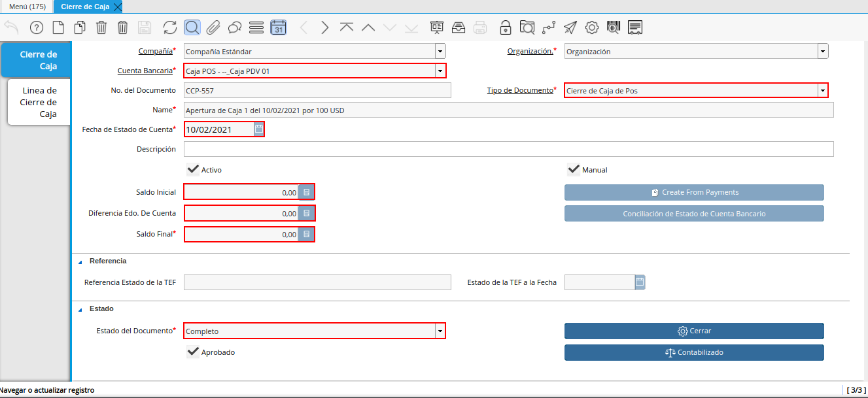
Task: Click the Saldo Final amount field
Action: pos(241,234)
